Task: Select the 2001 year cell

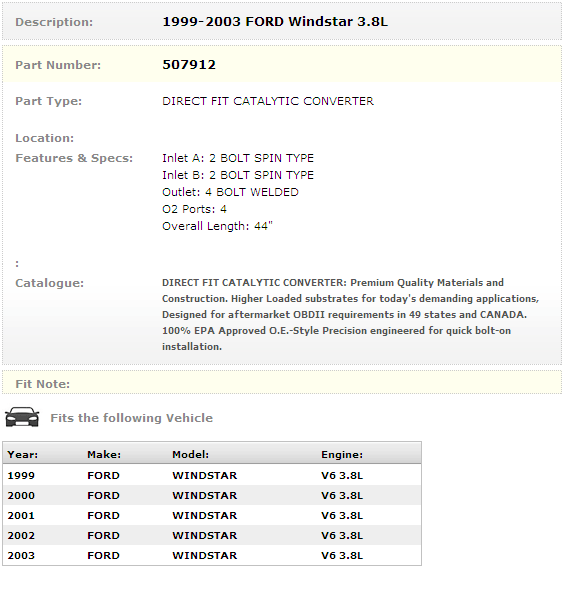Action: tap(21, 515)
